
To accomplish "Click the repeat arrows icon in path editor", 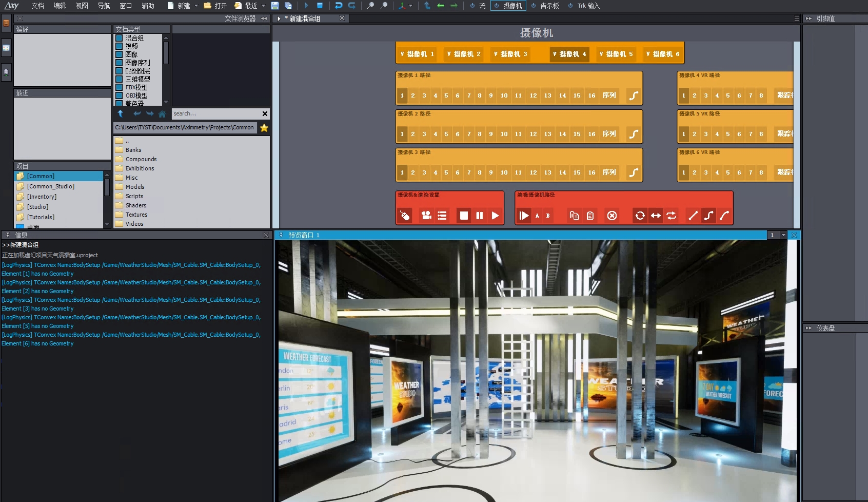I will tap(672, 216).
